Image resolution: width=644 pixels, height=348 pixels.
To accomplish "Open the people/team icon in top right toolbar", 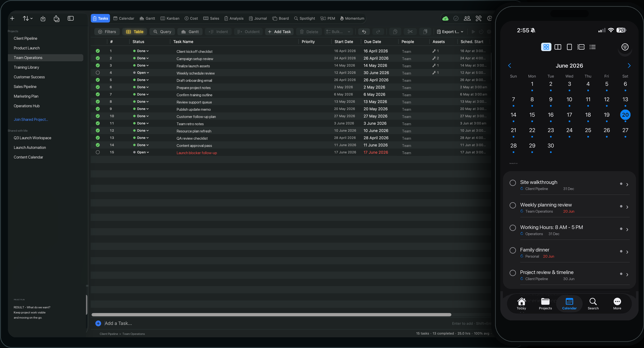I will [467, 18].
